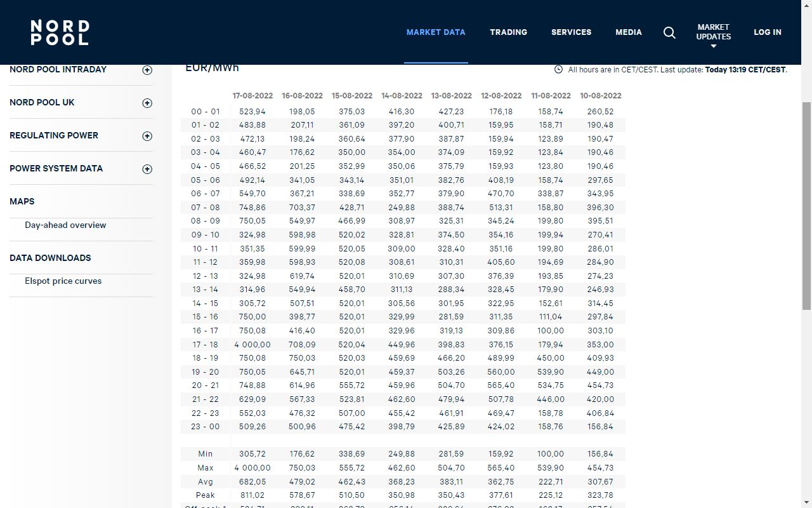Viewport: 812px width, 508px height.
Task: Select the Market Data menu tab
Action: 436,32
